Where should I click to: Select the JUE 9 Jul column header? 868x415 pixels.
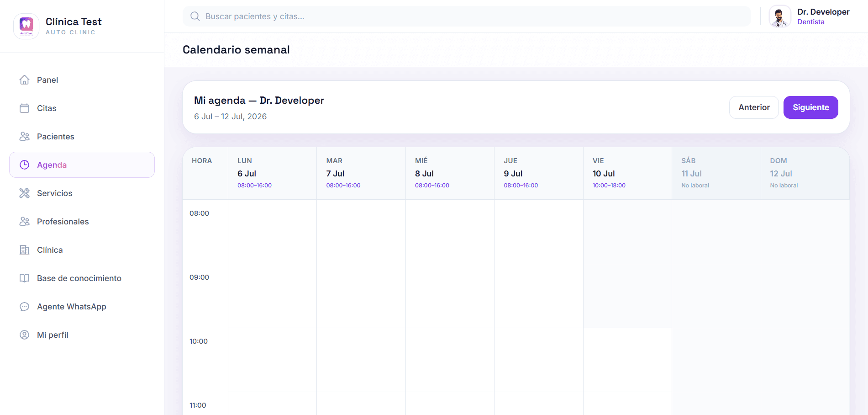(539, 173)
